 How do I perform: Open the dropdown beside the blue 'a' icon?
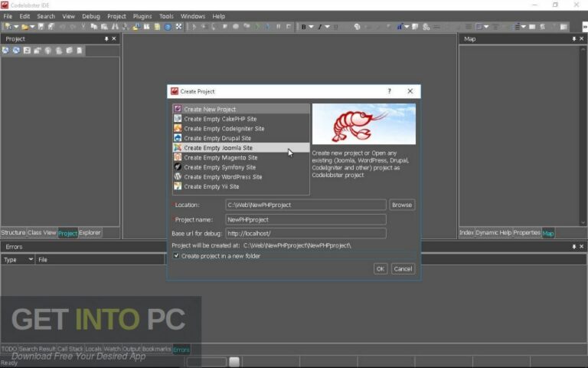tap(407, 27)
